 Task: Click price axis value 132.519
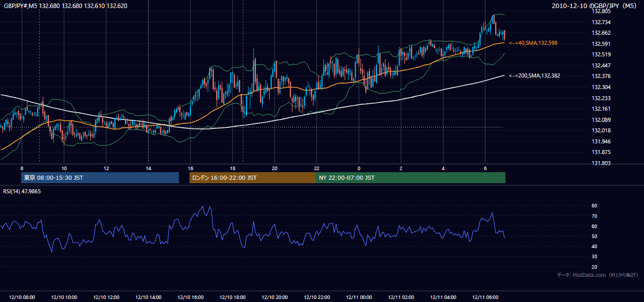tap(601, 54)
